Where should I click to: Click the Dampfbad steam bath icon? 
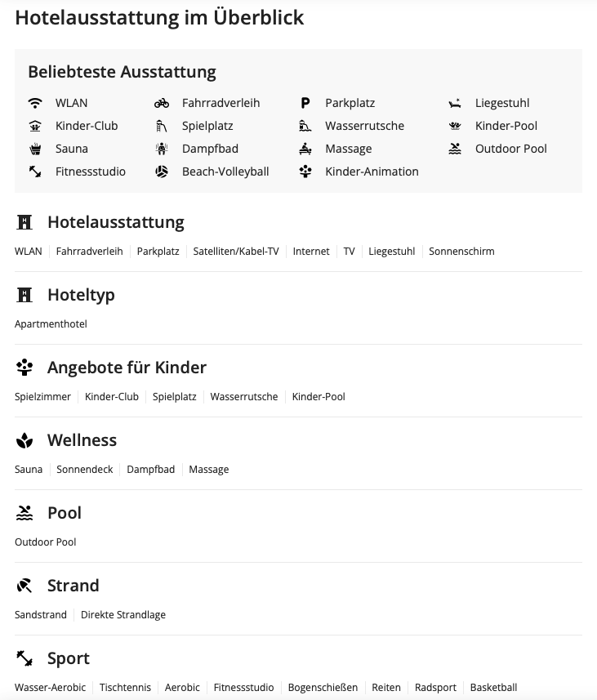pos(162,149)
